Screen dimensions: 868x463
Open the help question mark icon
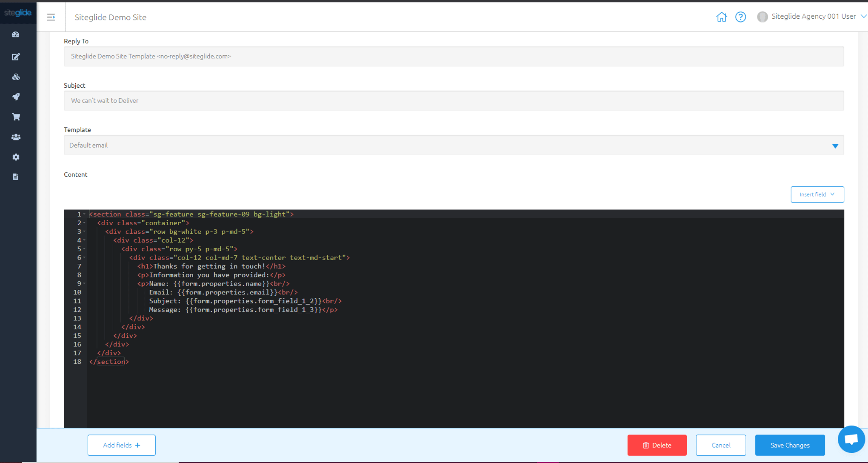pyautogui.click(x=741, y=17)
